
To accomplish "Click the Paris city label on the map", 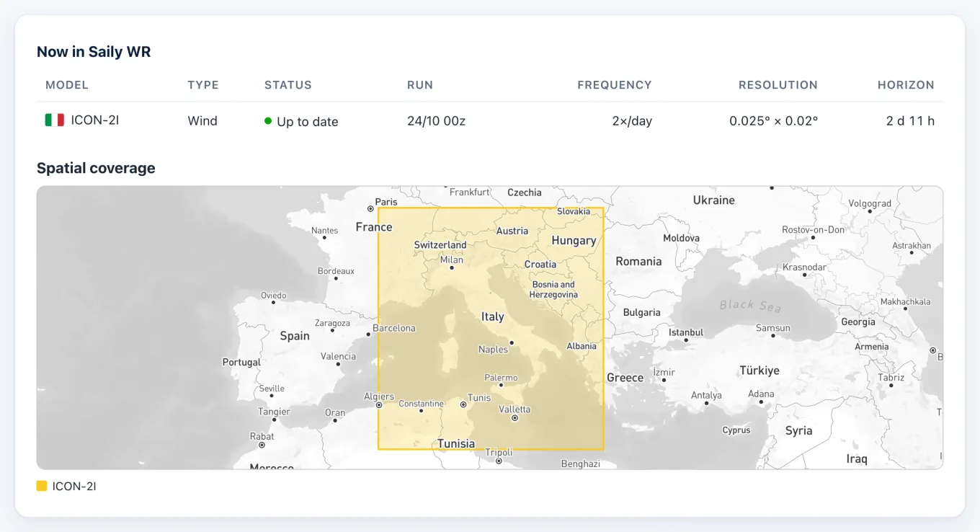I will (386, 202).
